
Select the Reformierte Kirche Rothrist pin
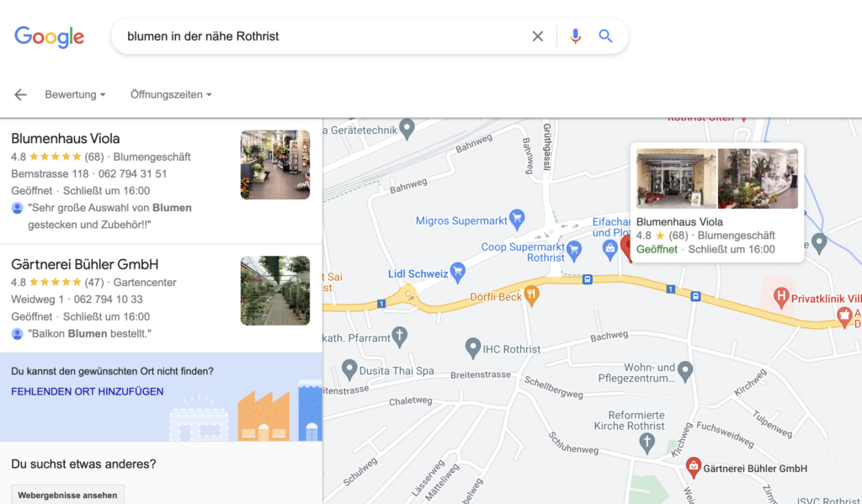pos(647,443)
